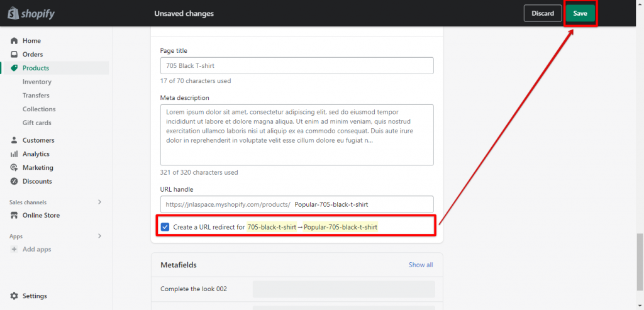
Task: Click the Discounts badge icon
Action: (x=14, y=182)
